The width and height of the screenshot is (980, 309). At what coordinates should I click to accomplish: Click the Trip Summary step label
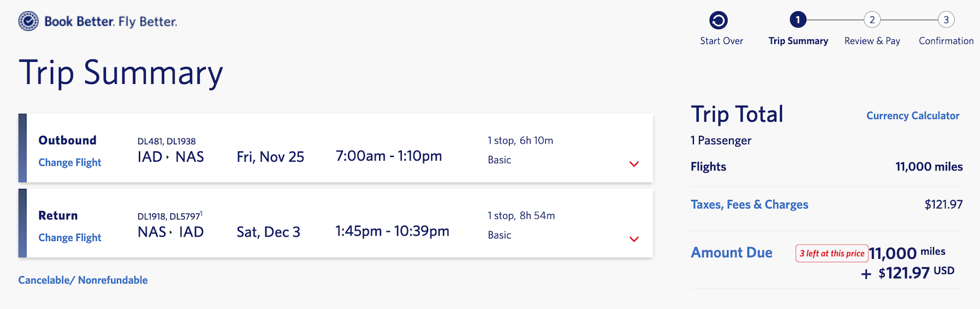tap(798, 41)
